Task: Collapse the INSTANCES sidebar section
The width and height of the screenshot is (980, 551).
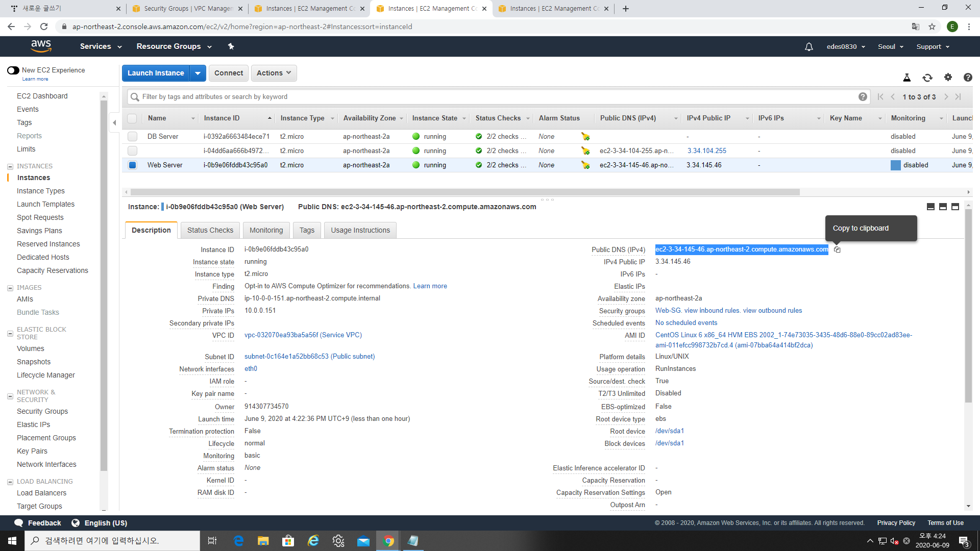Action: pyautogui.click(x=10, y=166)
